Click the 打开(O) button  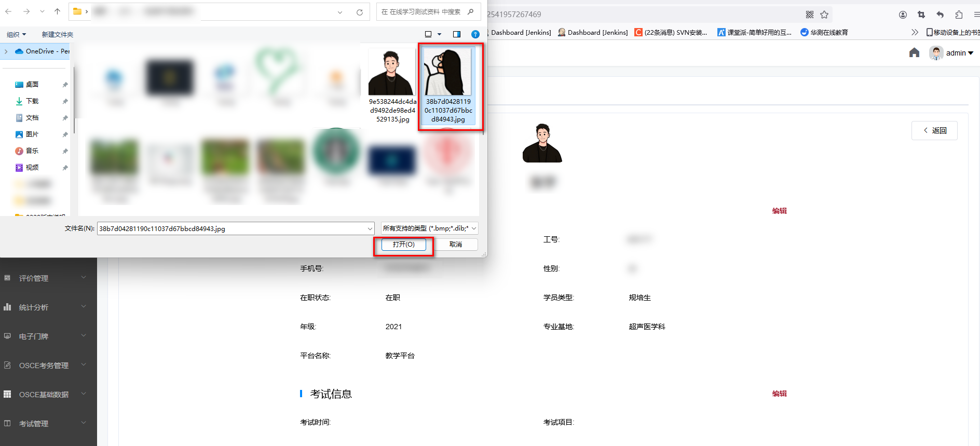tap(403, 245)
